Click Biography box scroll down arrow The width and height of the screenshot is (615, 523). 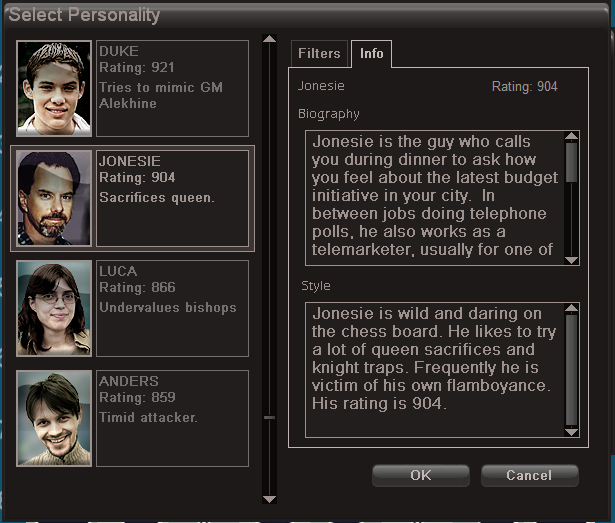(571, 260)
